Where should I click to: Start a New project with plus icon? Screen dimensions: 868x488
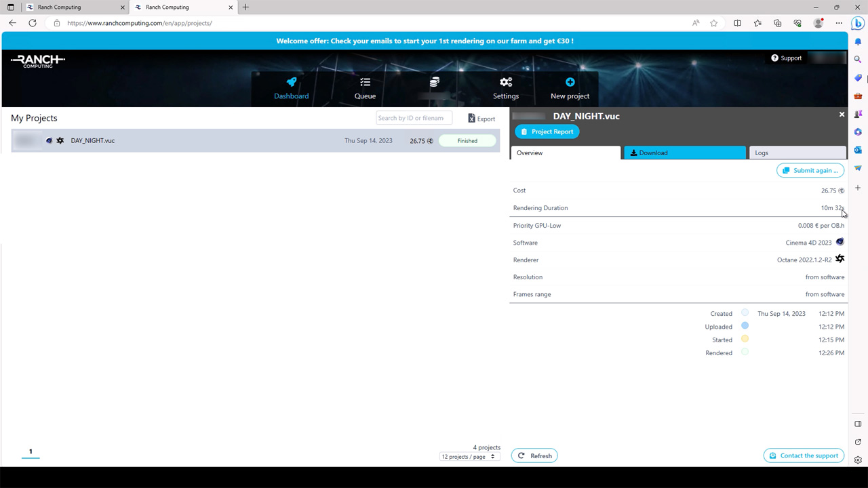click(570, 82)
